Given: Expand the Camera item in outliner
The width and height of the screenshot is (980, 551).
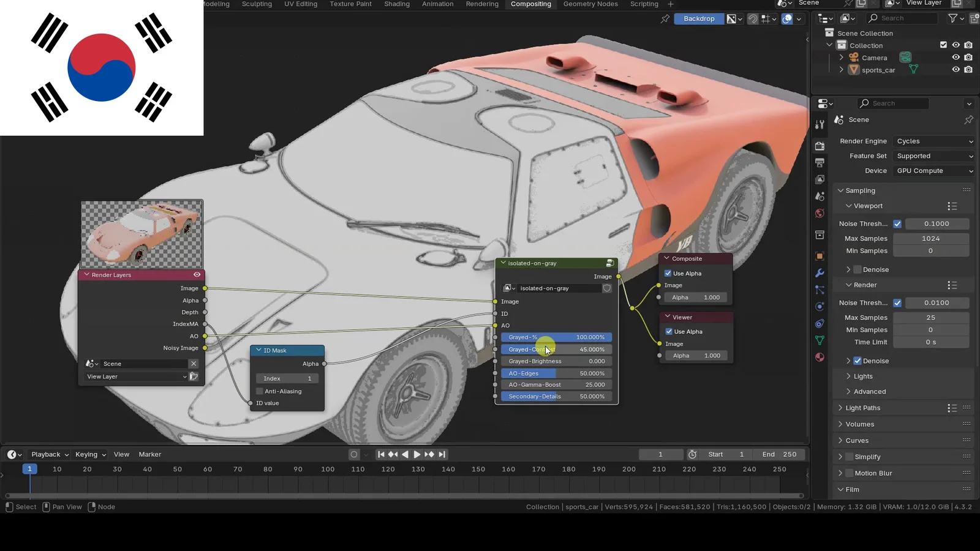Looking at the screenshot, I should click(841, 58).
